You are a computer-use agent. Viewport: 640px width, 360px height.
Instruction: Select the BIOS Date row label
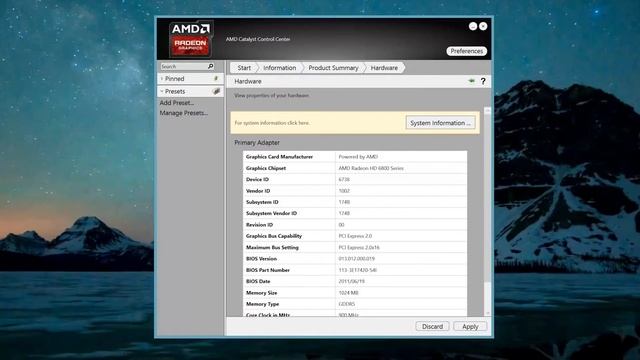coord(258,281)
